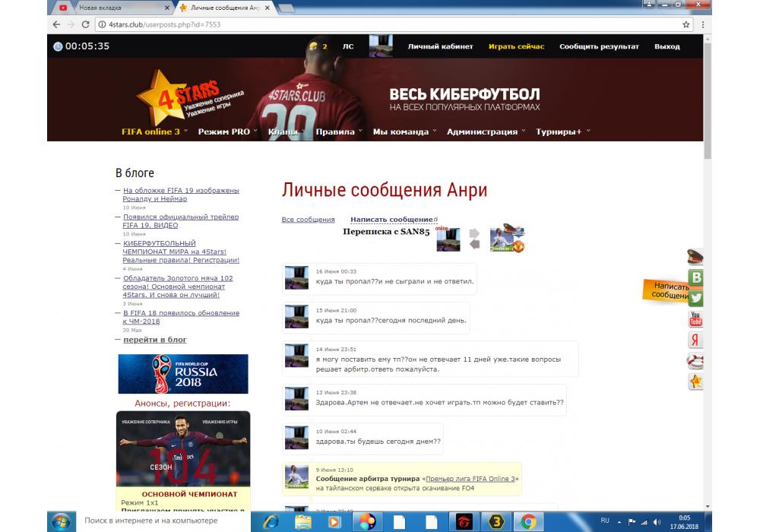Expand the Турниры+ menu
Screen dimensions: 760x532
click(562, 131)
